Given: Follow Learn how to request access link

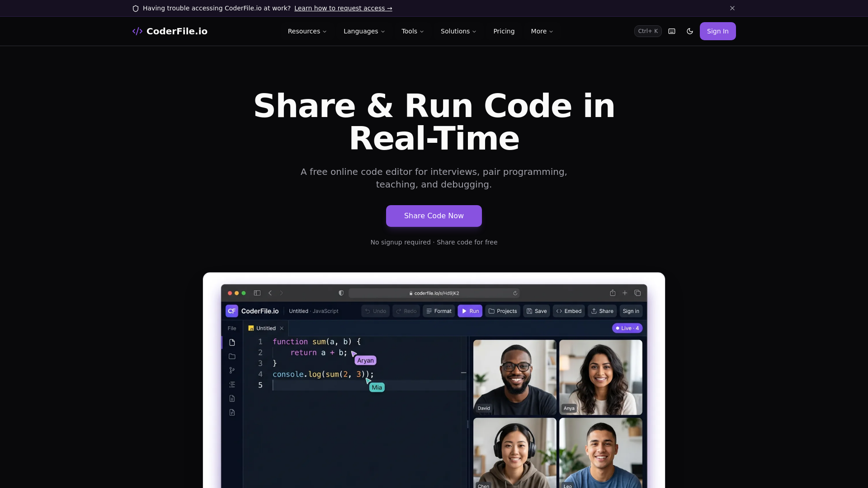Looking at the screenshot, I should 343,8.
